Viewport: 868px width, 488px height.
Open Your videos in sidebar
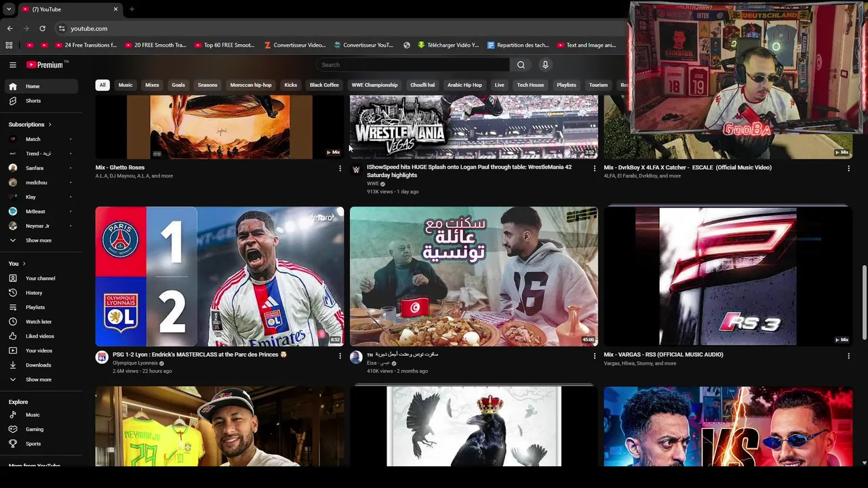pos(41,350)
